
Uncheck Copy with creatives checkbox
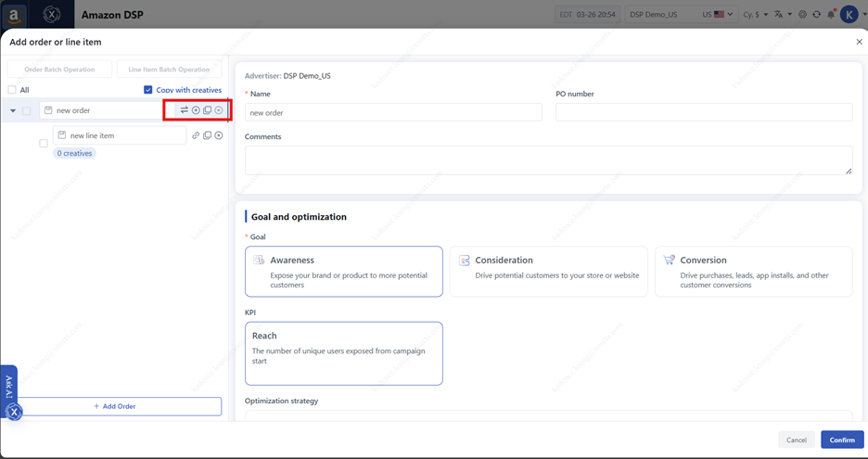147,90
